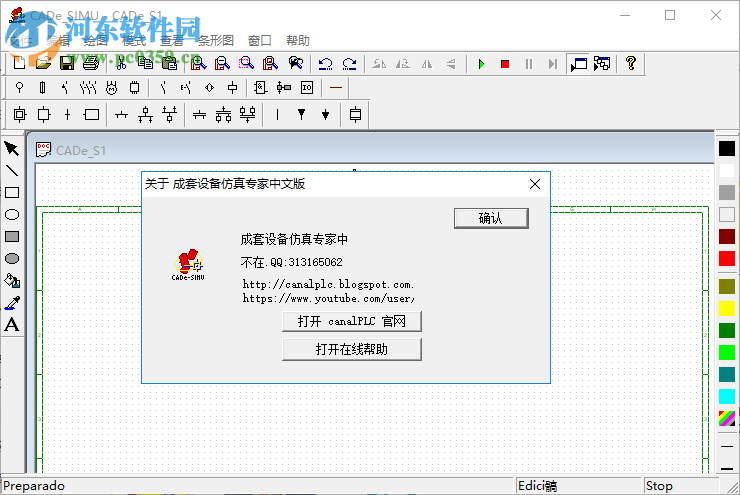Select the arrow pointer tool

click(12, 149)
